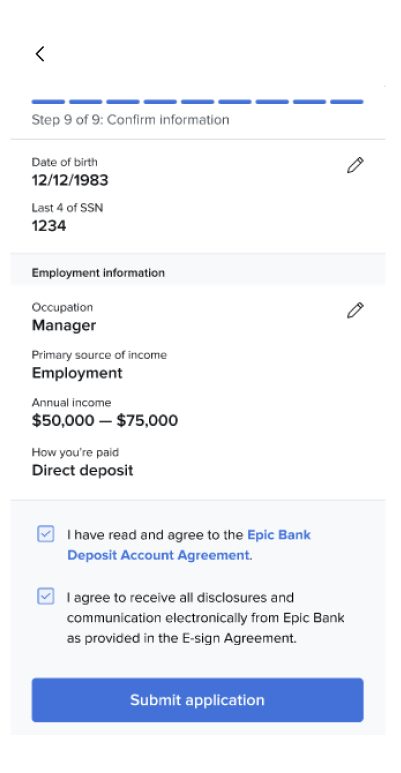The width and height of the screenshot is (401, 773).
Task: Click the Submit application button
Action: click(x=198, y=700)
